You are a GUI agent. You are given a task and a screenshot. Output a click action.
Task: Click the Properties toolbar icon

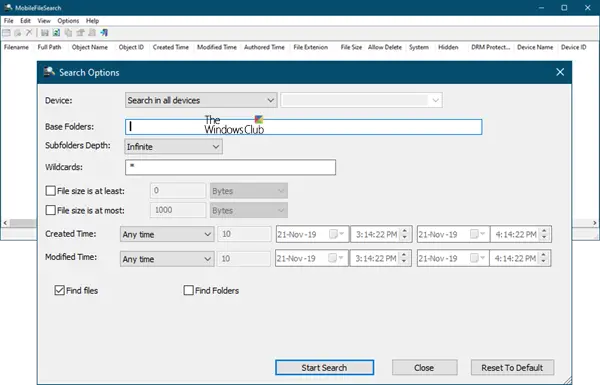(80, 33)
